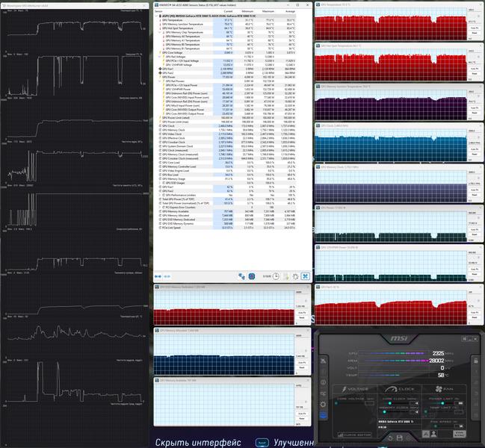Click the GPU Fan2 fan icon in HWiNFO

[160, 73]
